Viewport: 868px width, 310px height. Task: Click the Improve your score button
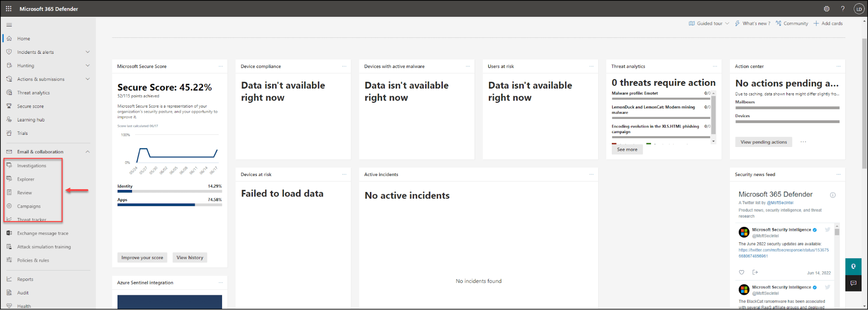click(x=142, y=258)
